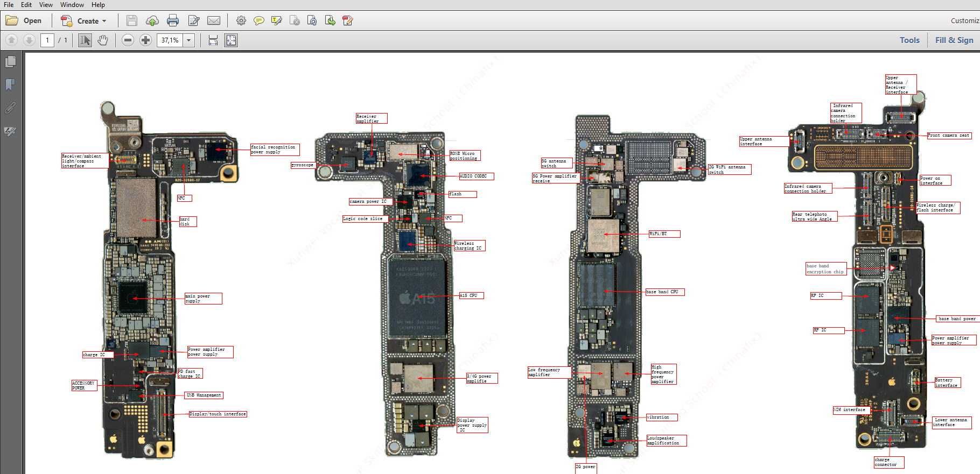Expand the Fill & Sign panel
Screen dimensions: 980x474
pyautogui.click(x=954, y=40)
